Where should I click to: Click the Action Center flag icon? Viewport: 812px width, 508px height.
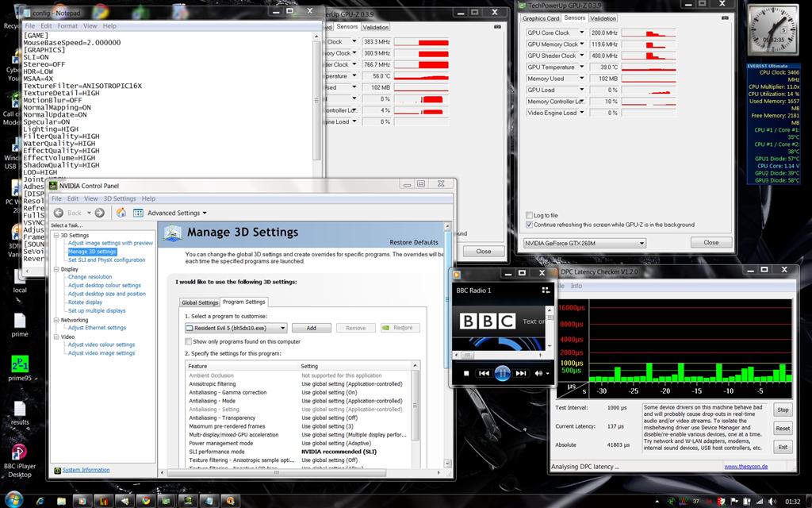pos(733,502)
